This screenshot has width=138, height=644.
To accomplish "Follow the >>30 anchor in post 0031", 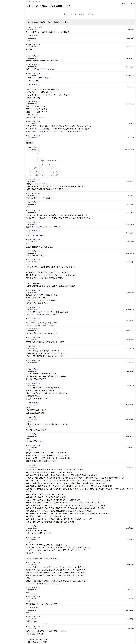I will [x=29, y=427].
